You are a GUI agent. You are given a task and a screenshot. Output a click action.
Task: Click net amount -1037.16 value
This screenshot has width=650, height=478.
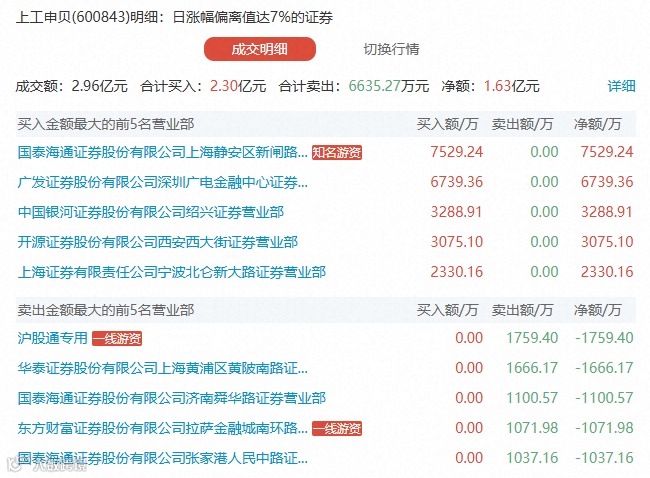pos(604,458)
